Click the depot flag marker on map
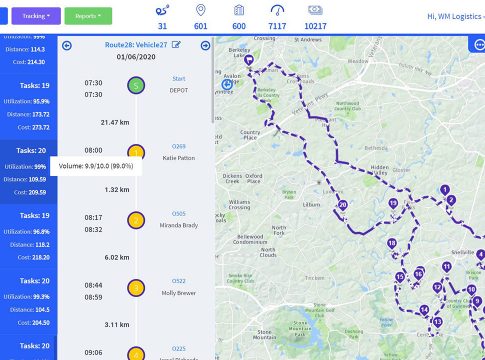Viewport: 485px width, 360px height. (x=249, y=60)
